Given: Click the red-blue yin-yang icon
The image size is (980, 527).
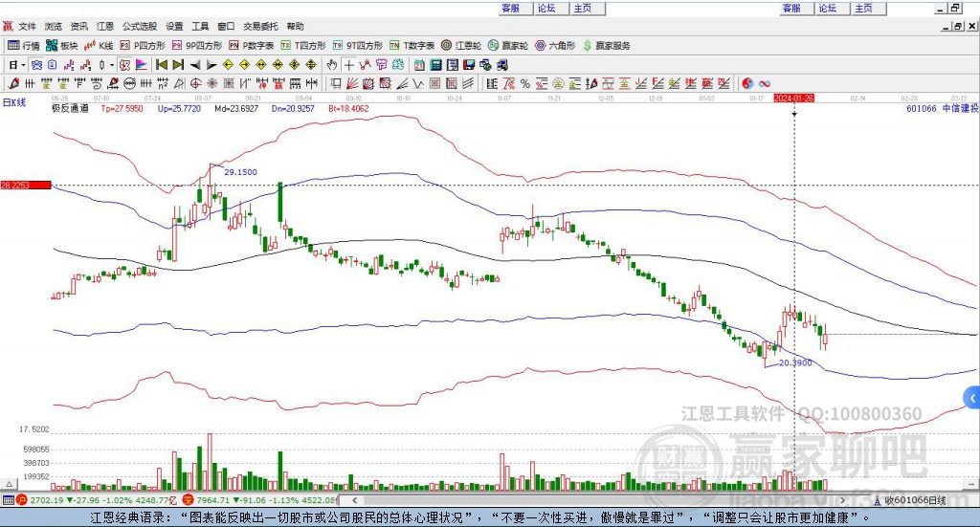Looking at the screenshot, I should (747, 83).
